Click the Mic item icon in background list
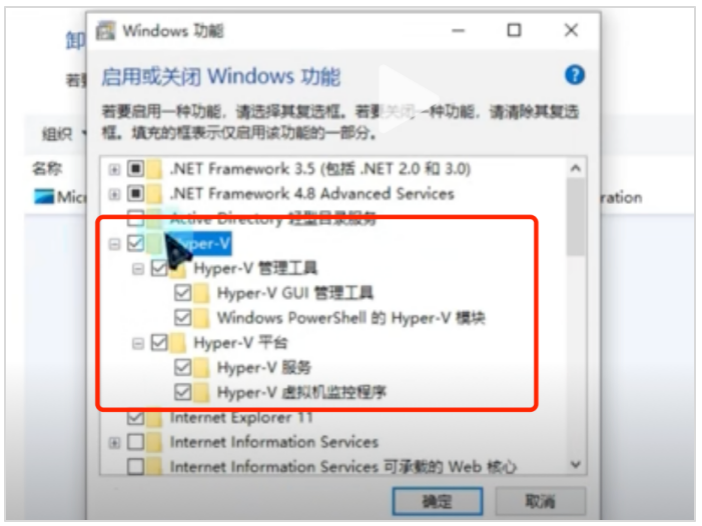This screenshot has height=526, width=702. 44,197
